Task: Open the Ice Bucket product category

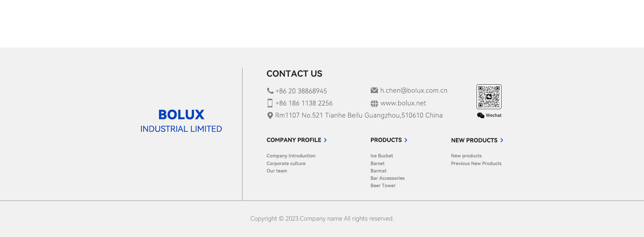Action: coord(381,156)
